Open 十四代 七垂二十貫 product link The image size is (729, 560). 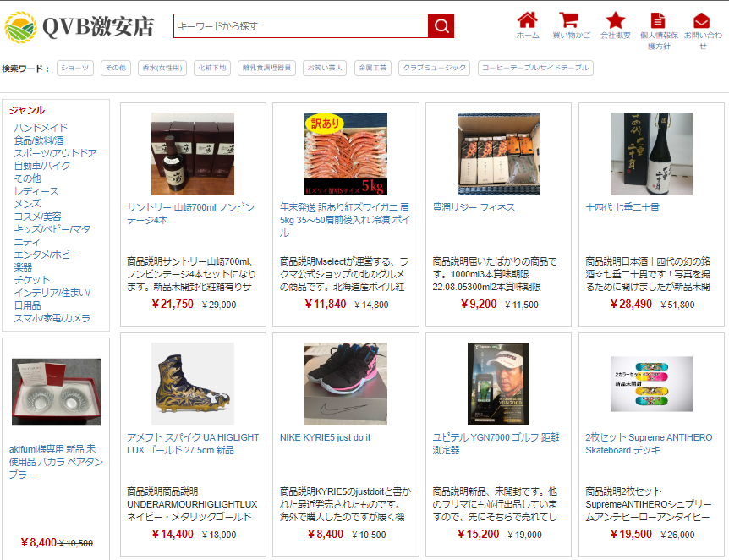(x=622, y=207)
